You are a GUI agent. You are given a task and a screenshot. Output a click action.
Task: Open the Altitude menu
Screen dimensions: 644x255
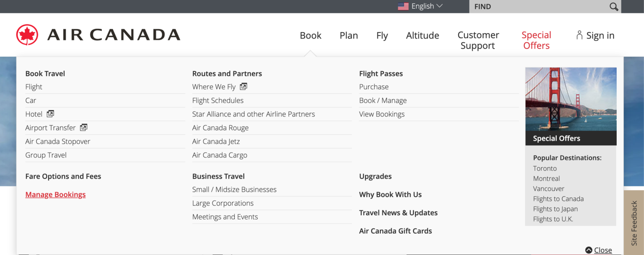(422, 36)
